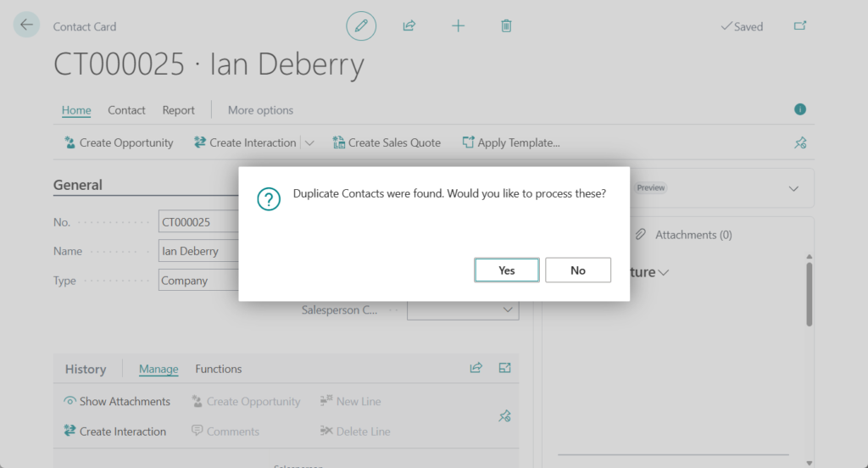The height and width of the screenshot is (468, 868).
Task: Click the back arrow icon
Action: 26,25
